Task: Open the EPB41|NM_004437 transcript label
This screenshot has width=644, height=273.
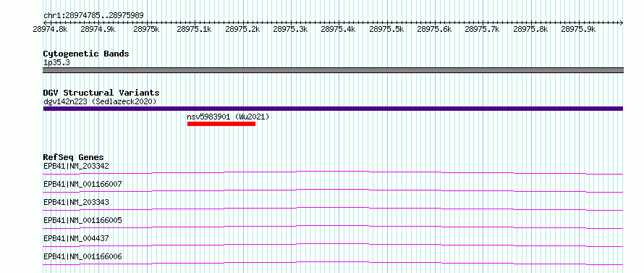Action: coord(76,238)
